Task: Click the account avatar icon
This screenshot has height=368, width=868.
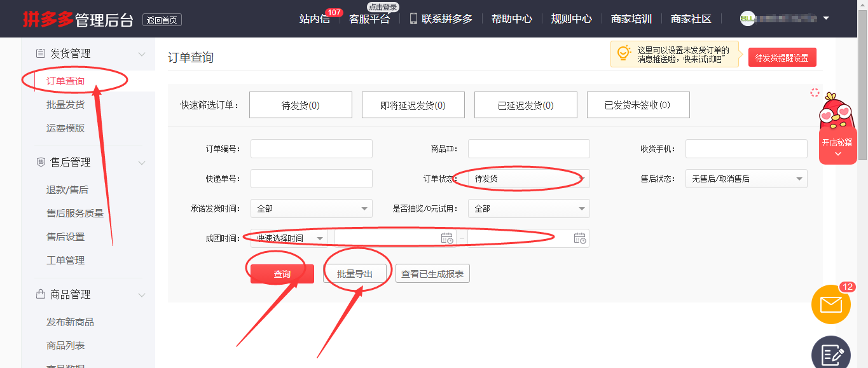Action: pos(747,18)
